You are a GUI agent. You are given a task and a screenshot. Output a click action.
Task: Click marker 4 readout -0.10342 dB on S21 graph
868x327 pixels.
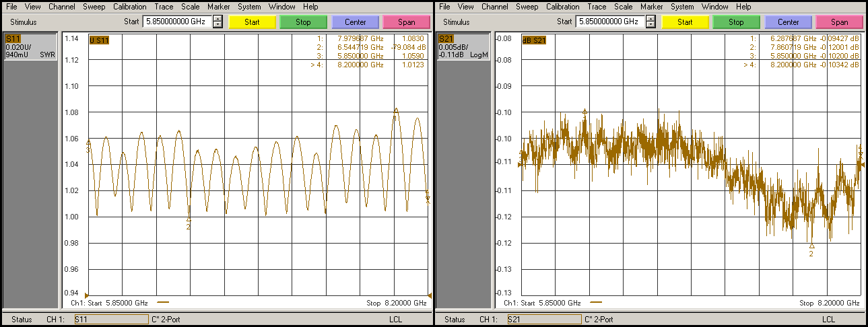click(838, 65)
